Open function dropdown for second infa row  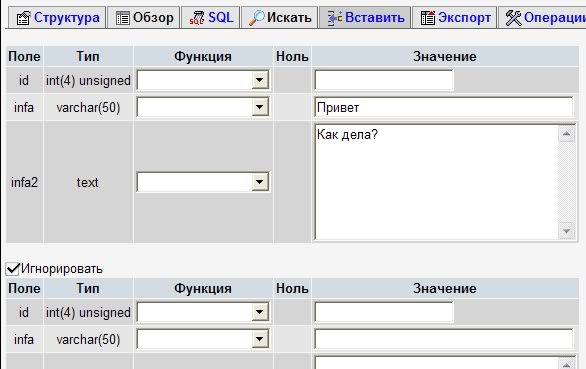pyautogui.click(x=260, y=339)
